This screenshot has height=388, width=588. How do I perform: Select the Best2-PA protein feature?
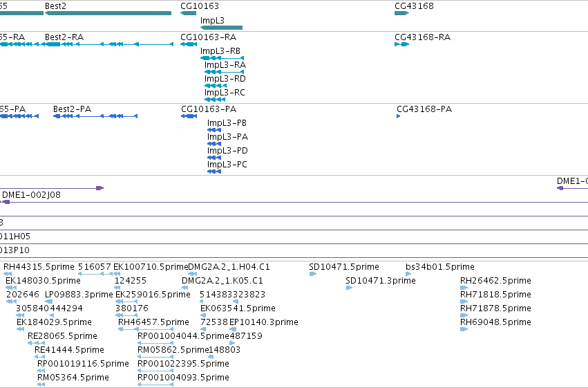coord(95,116)
